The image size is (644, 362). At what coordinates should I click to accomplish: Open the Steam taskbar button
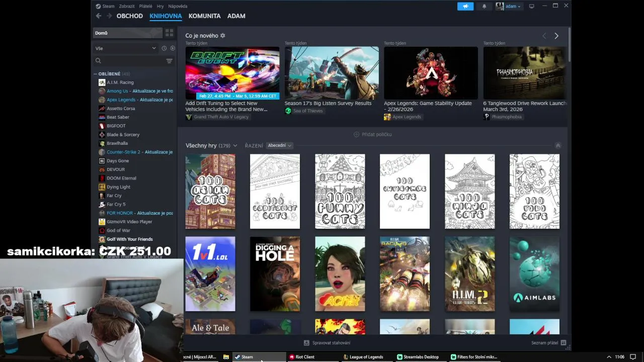tap(259, 357)
